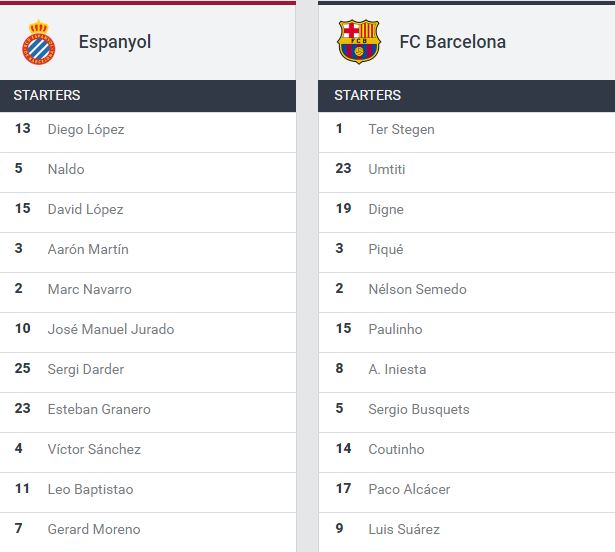Open Umtiti's player entry
Viewport: 615px width, 552px height.
coord(387,169)
